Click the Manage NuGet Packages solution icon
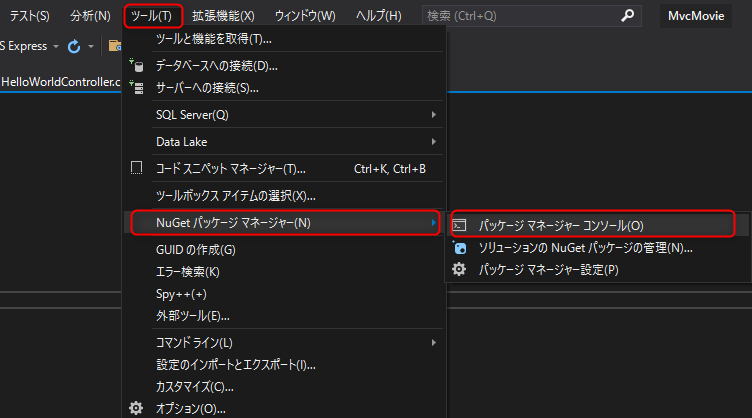The height and width of the screenshot is (418, 752). pyautogui.click(x=459, y=247)
